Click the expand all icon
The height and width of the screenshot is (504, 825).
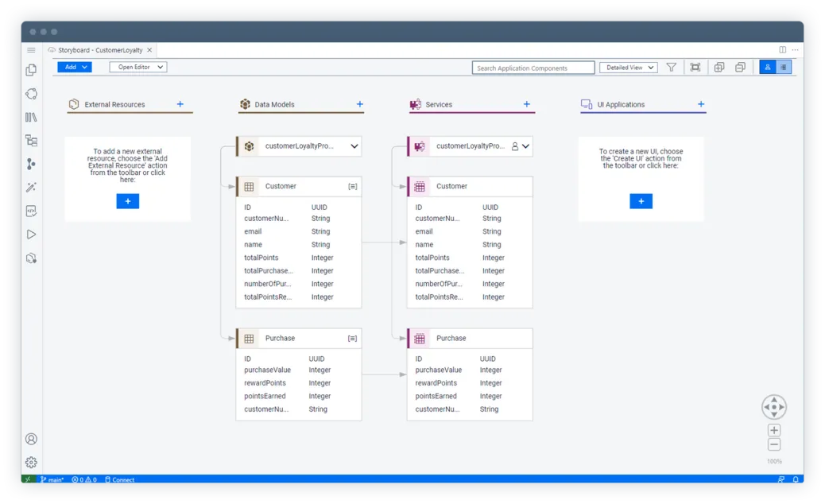(719, 68)
